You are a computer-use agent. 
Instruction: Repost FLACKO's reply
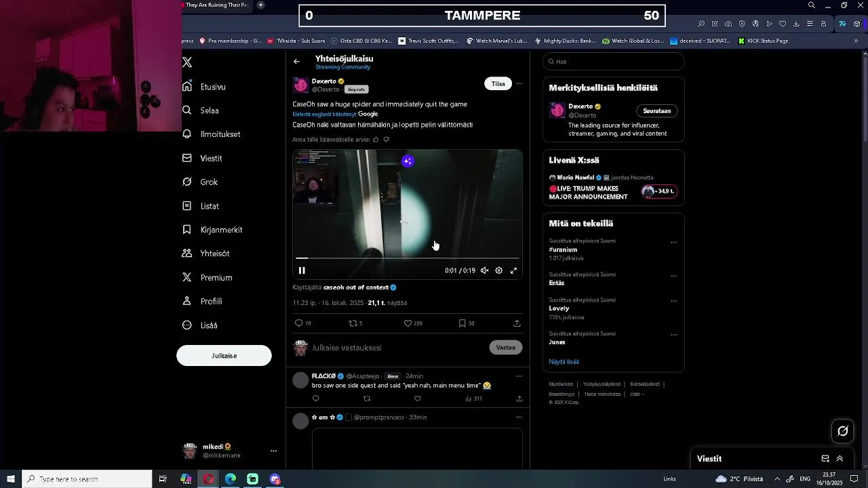point(367,399)
